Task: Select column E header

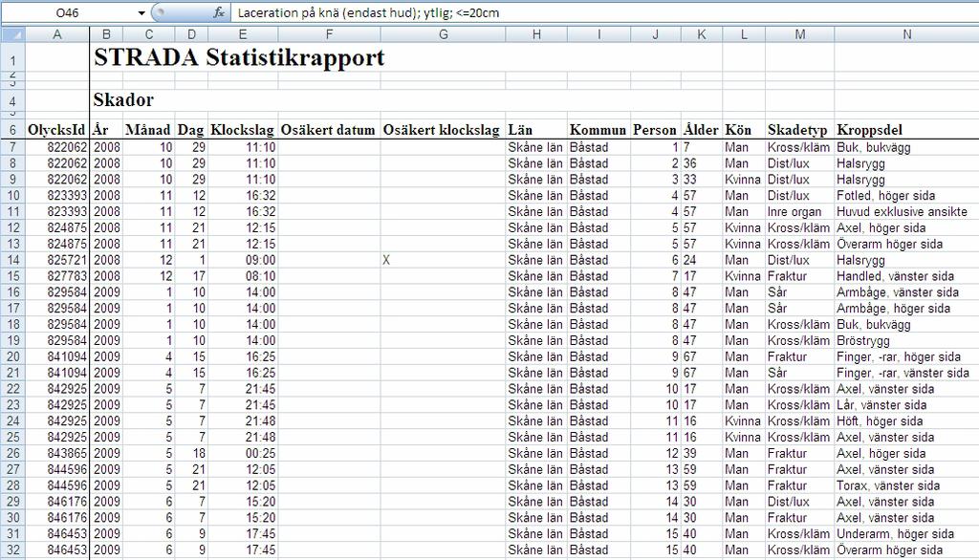Action: [x=242, y=34]
